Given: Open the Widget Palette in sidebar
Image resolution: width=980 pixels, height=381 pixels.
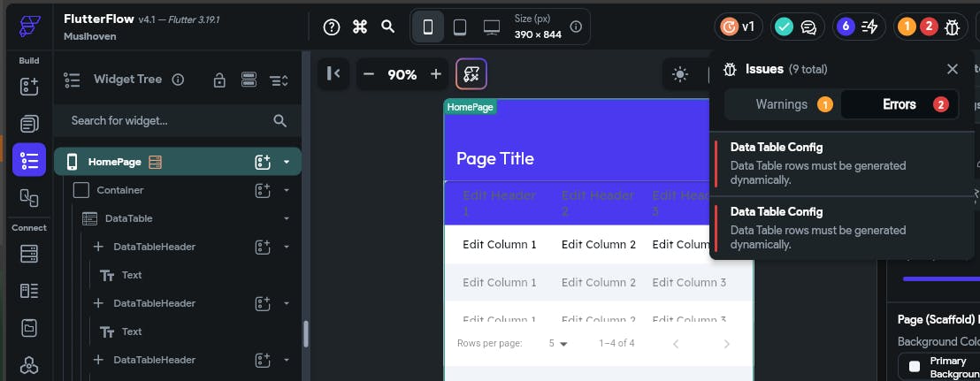Looking at the screenshot, I should [29, 87].
